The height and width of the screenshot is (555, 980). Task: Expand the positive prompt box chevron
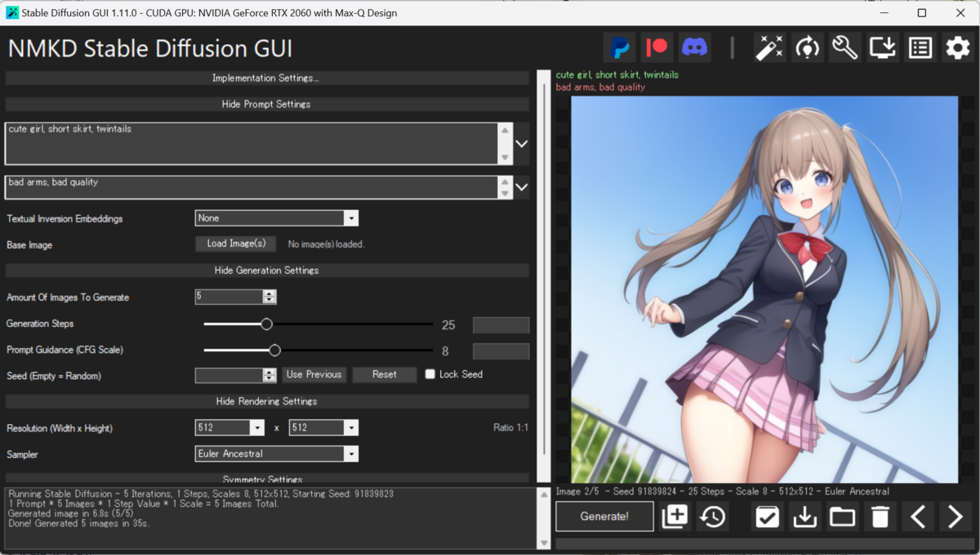click(x=522, y=143)
